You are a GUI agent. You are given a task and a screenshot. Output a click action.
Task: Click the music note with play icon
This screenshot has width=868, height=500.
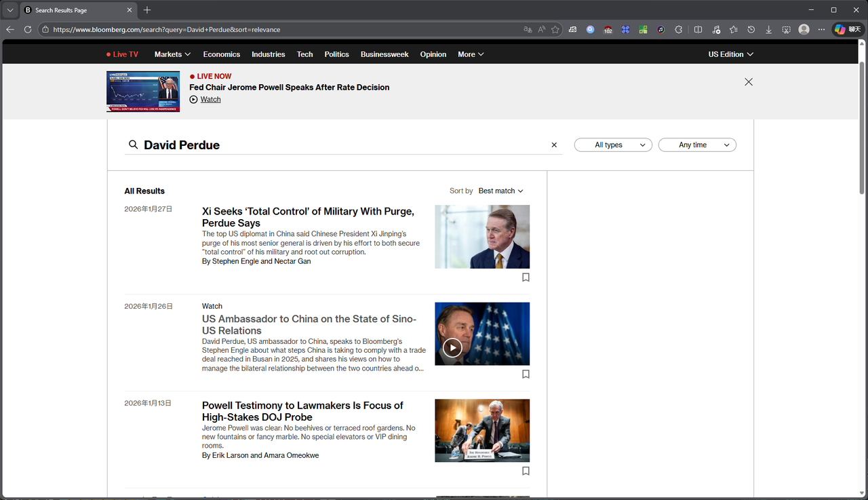716,29
